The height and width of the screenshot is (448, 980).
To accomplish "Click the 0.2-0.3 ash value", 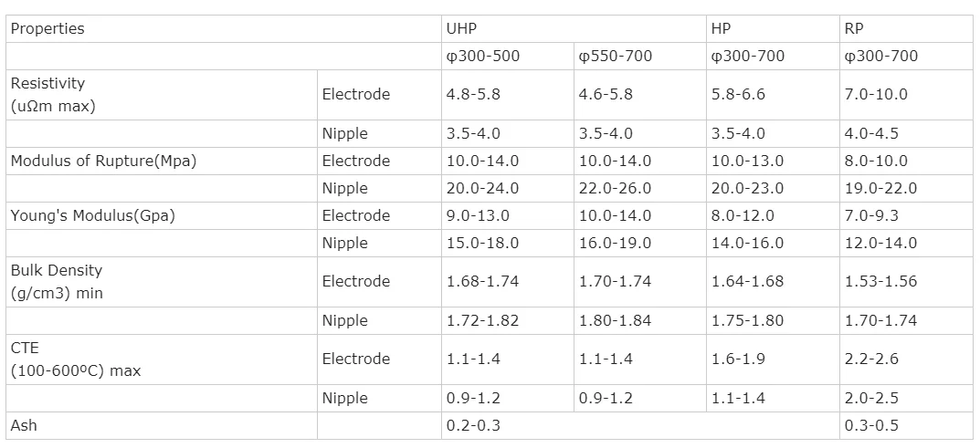I will pos(473,425).
